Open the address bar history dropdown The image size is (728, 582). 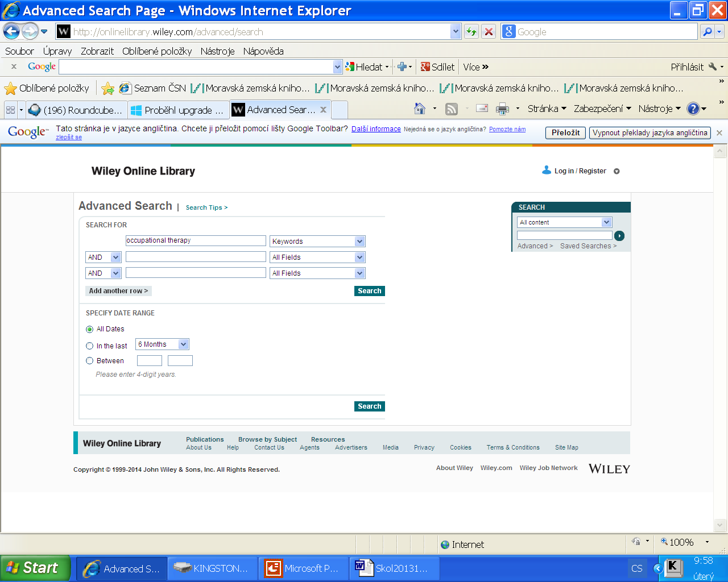point(456,32)
